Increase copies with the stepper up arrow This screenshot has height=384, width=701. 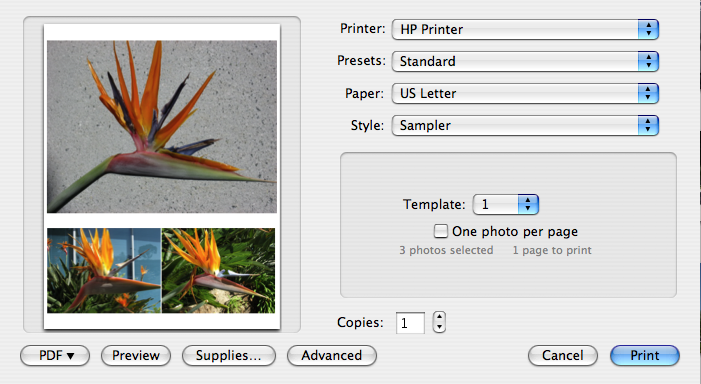(439, 317)
